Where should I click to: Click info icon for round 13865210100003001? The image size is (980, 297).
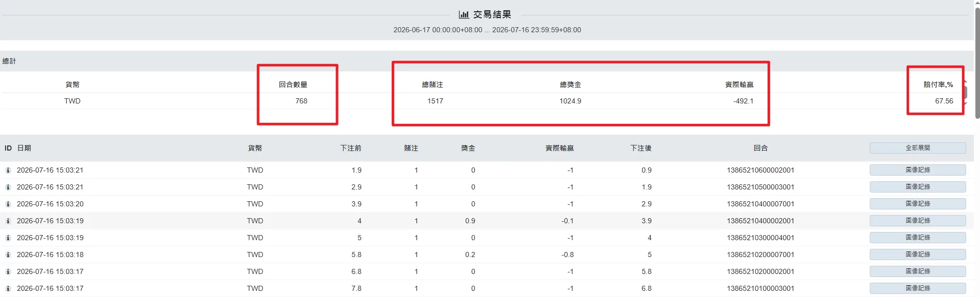(8, 288)
